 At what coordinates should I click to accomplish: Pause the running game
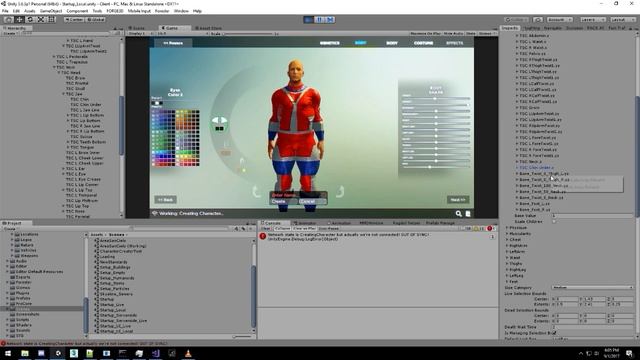click(320, 20)
